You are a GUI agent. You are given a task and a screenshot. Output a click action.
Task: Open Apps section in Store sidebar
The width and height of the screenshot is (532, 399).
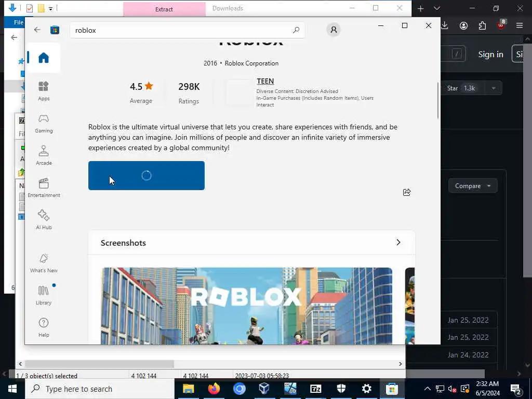(x=44, y=91)
